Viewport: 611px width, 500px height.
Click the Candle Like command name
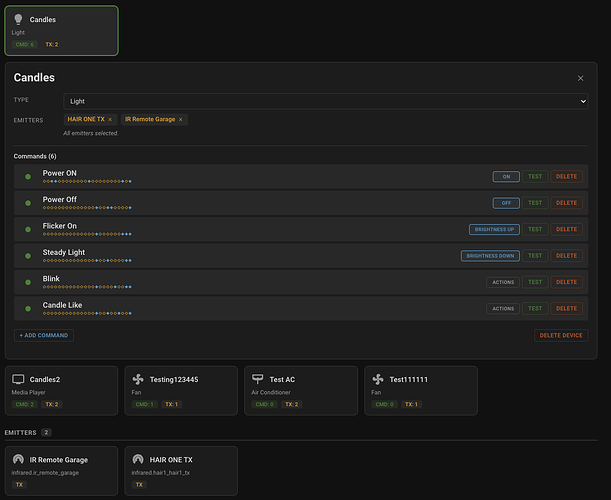[62, 305]
